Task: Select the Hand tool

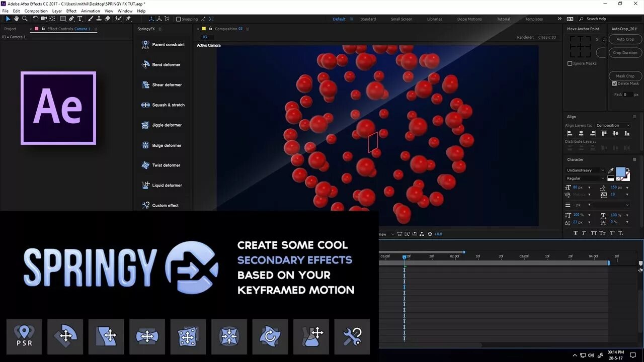Action: point(16,19)
